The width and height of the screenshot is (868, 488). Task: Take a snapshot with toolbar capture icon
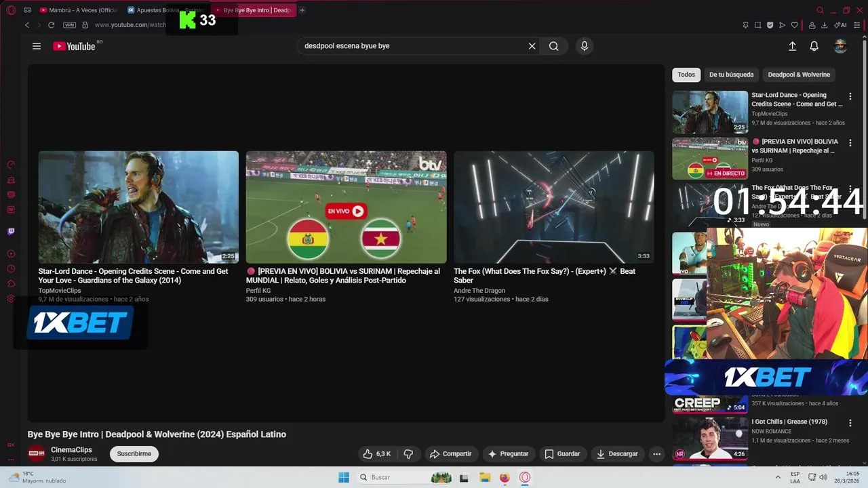(x=757, y=25)
